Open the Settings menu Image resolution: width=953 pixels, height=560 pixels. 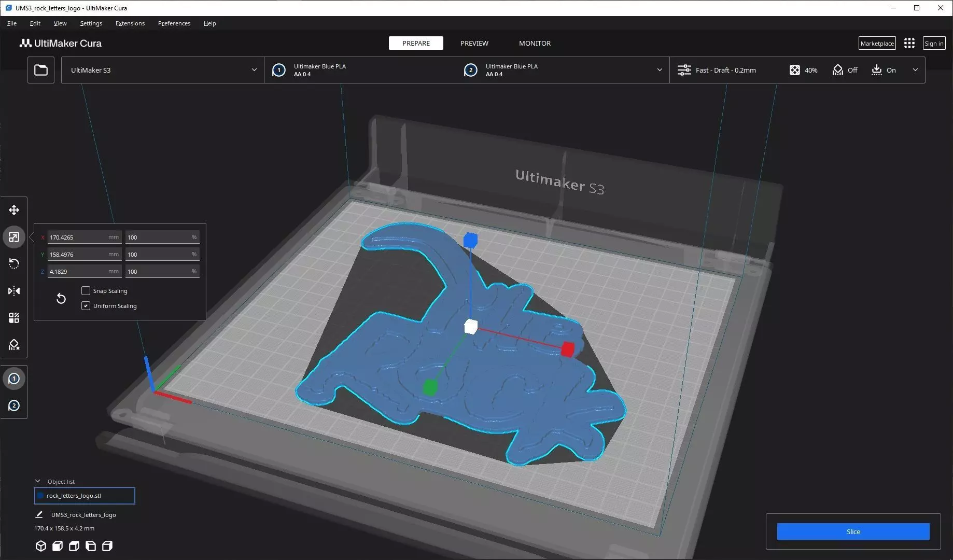pyautogui.click(x=91, y=23)
